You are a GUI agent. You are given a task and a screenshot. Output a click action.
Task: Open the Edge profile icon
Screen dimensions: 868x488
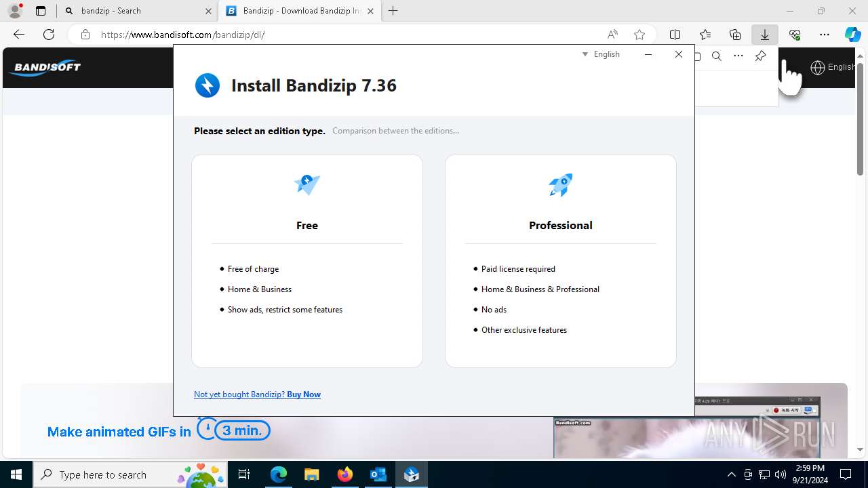[15, 11]
